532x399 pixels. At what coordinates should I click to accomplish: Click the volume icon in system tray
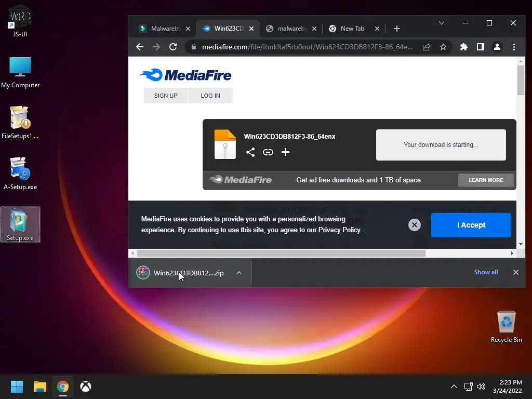[x=481, y=387]
